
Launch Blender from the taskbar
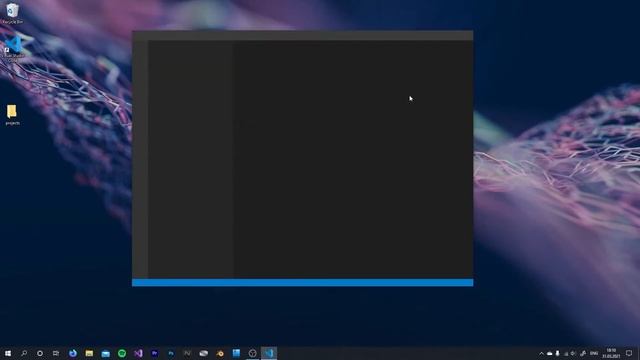(x=220, y=353)
